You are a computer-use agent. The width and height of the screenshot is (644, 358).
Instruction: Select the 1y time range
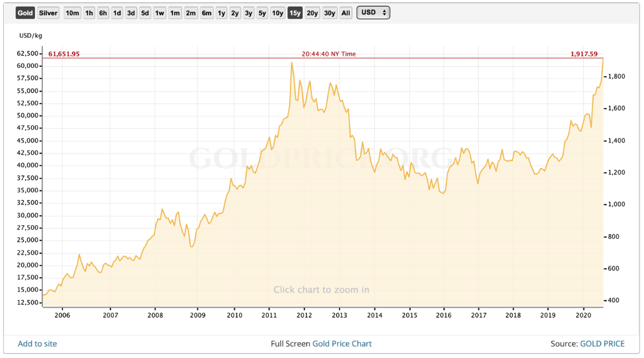(x=221, y=13)
